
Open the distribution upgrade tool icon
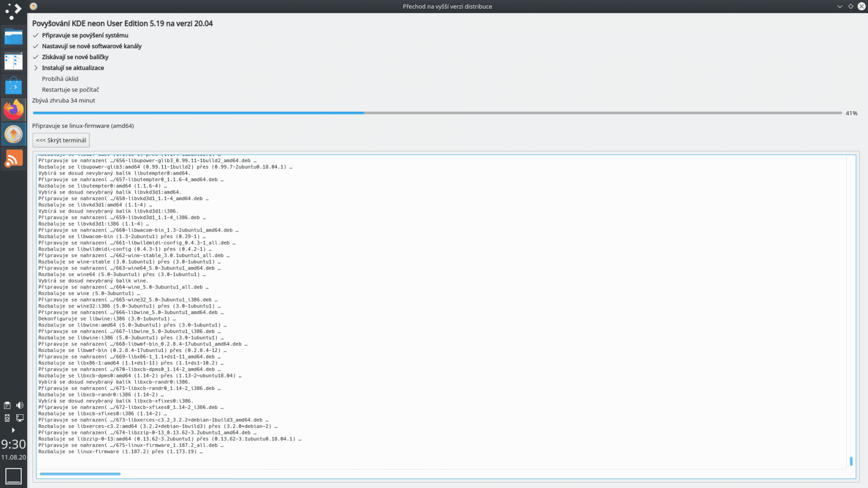pyautogui.click(x=14, y=133)
